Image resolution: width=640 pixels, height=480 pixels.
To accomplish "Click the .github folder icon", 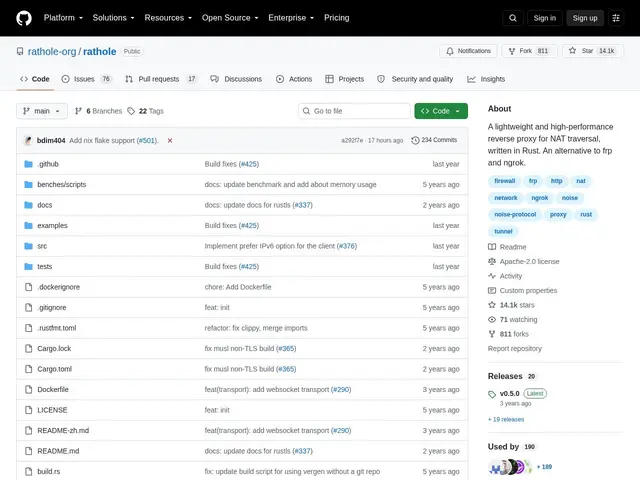I will point(28,164).
